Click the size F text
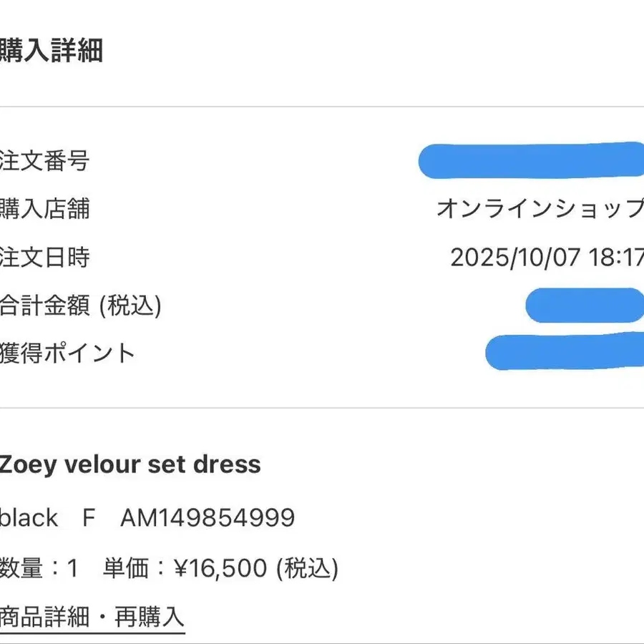Screen dimensions: 644x644 89,517
